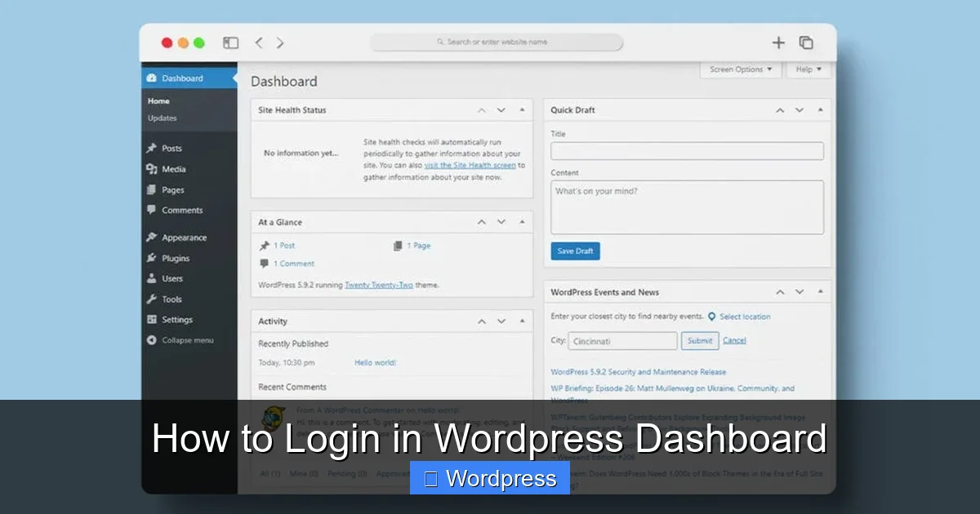The image size is (980, 514).
Task: Open the Hello world! post link
Action: pos(375,362)
